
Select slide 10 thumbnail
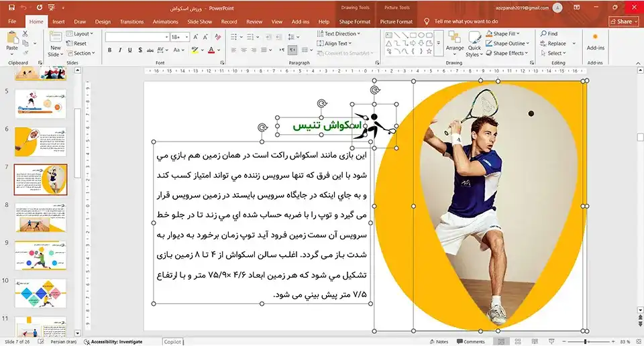tap(40, 294)
